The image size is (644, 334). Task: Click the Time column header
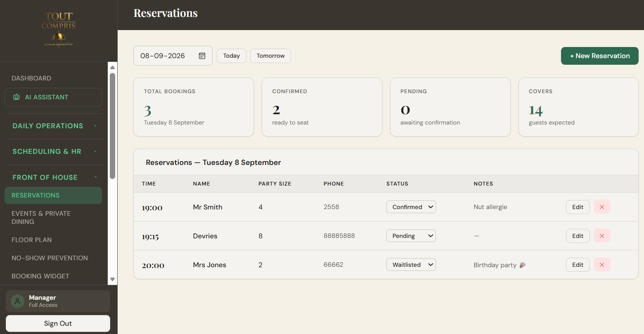(149, 184)
